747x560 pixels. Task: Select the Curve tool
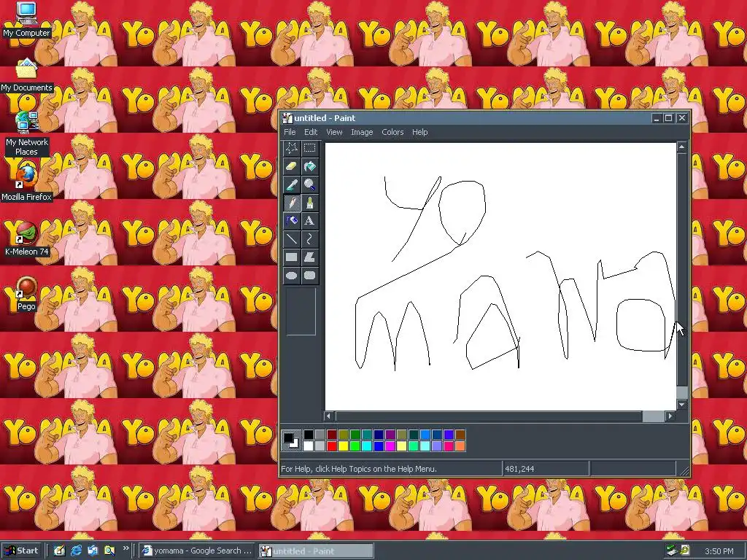309,239
